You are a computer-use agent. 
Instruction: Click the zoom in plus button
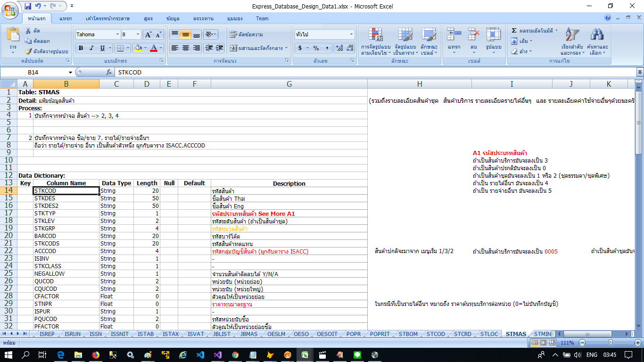point(639,343)
